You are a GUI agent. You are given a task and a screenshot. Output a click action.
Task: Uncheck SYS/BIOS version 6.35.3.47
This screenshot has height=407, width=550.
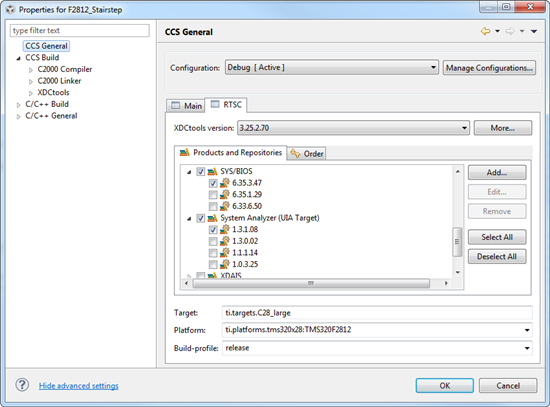pos(213,183)
